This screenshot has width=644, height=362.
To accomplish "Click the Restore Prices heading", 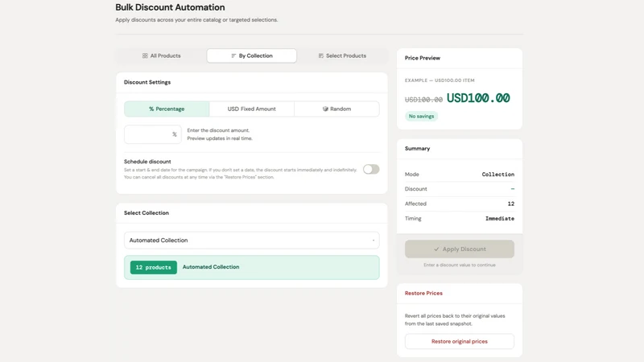I will click(423, 293).
